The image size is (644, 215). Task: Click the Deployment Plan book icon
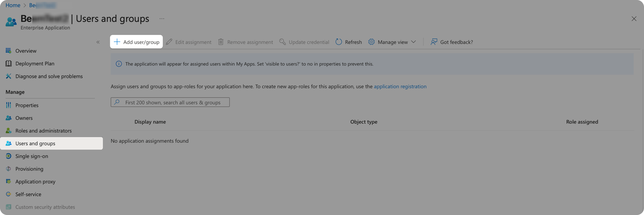[8, 64]
